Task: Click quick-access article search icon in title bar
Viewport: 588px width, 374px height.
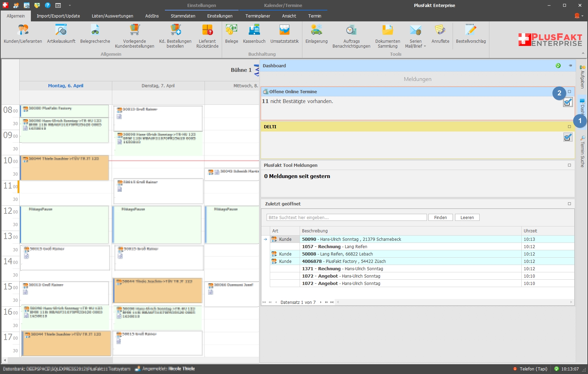Action: 27,5
